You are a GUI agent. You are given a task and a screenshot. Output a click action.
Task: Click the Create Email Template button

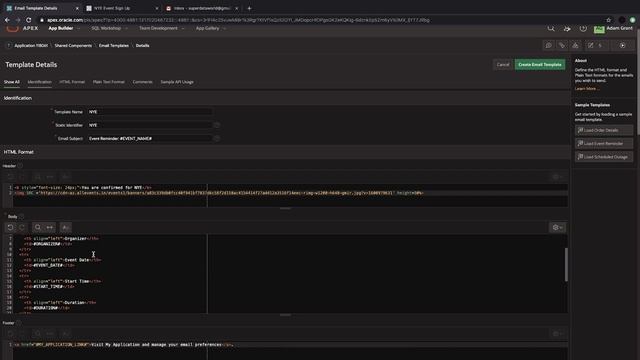click(540, 64)
